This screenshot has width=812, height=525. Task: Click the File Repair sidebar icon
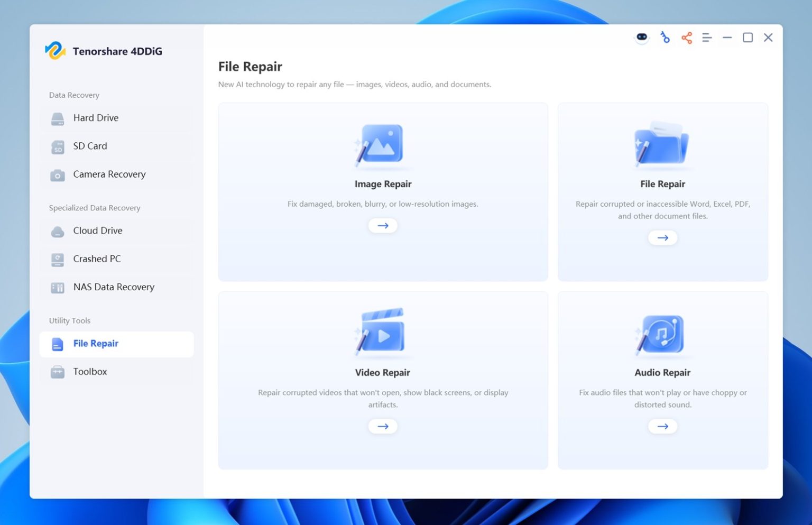[58, 344]
